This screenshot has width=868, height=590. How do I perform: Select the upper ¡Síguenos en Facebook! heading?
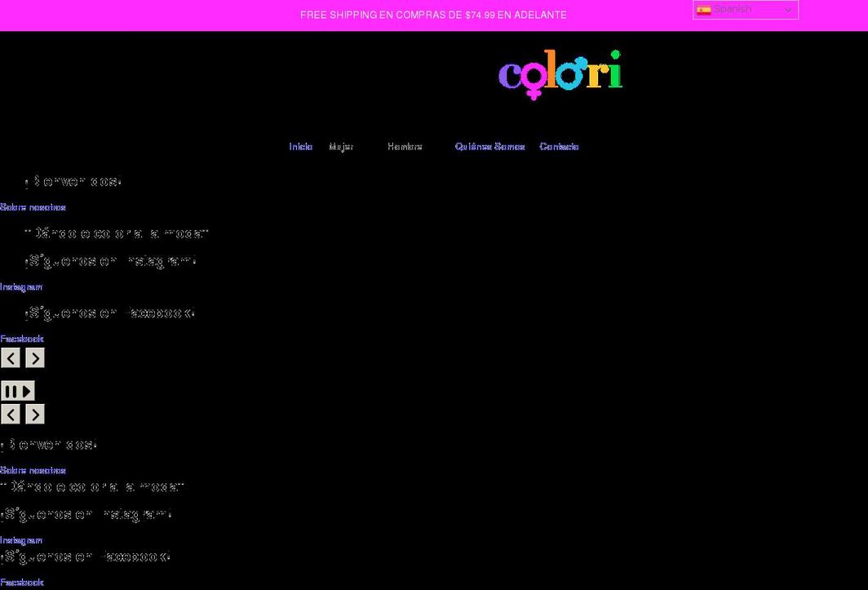pos(109,313)
